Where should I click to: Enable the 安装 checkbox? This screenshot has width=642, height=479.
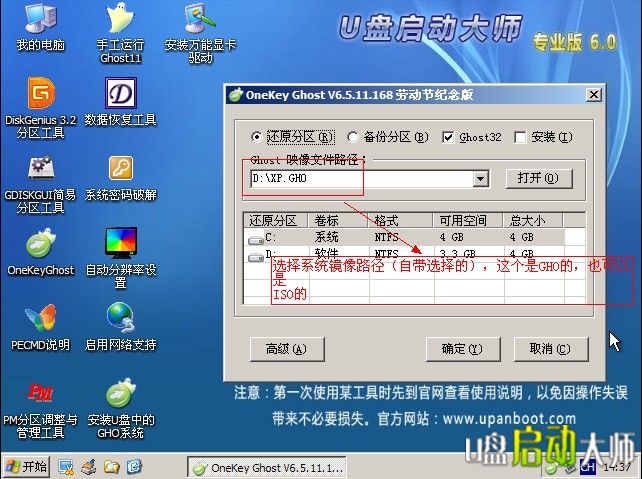520,137
